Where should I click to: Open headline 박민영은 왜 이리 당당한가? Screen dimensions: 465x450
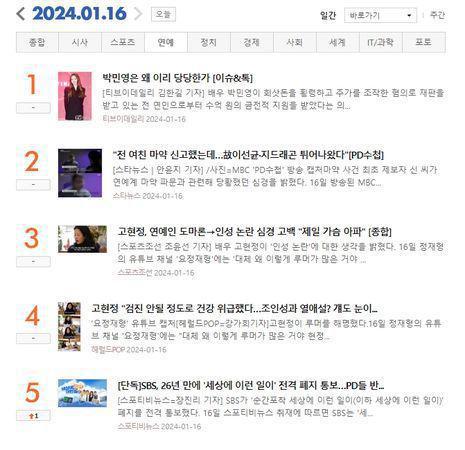[177, 78]
